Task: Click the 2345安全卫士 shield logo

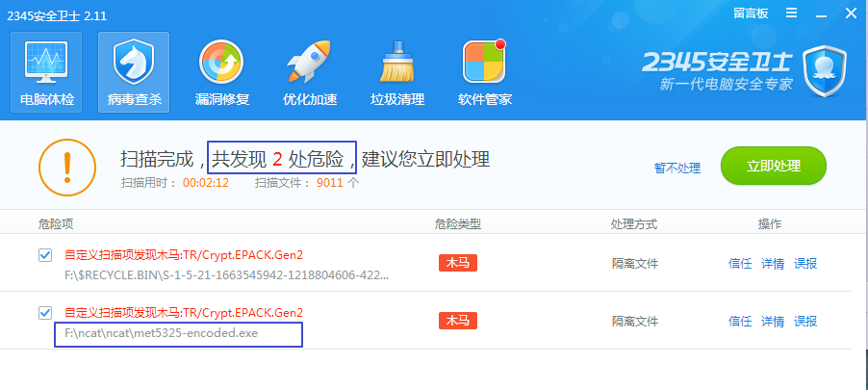Action: (825, 71)
